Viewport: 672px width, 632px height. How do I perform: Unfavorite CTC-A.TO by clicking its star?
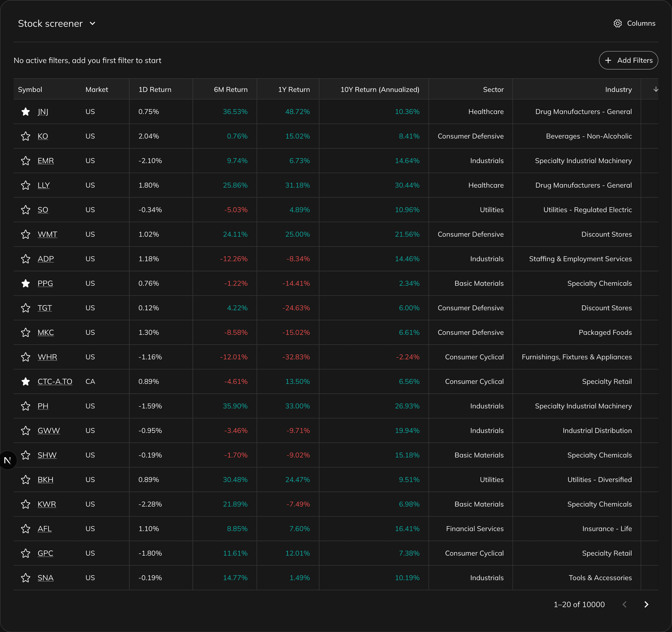pyautogui.click(x=26, y=381)
